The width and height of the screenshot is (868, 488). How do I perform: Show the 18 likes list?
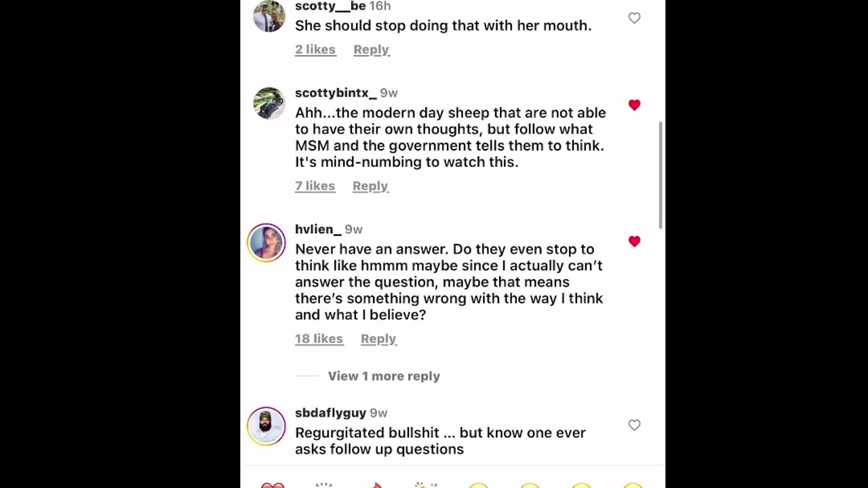pyautogui.click(x=319, y=339)
